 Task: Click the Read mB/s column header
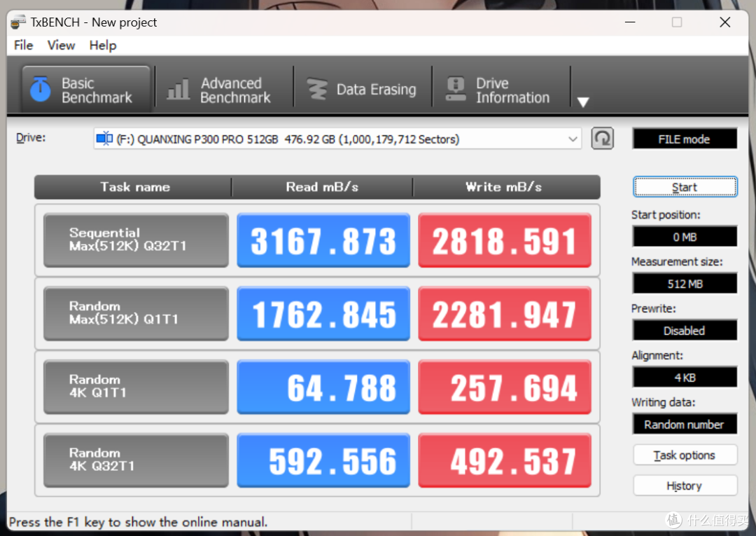[x=322, y=187]
